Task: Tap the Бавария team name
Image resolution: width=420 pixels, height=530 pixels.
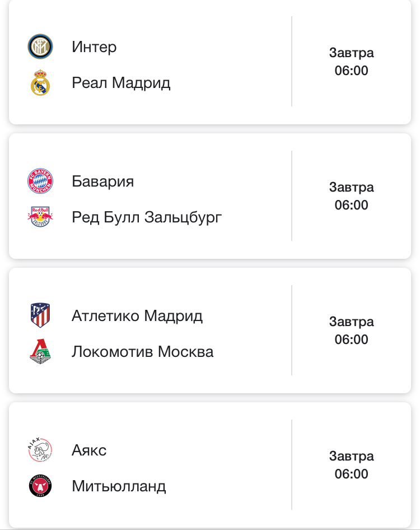Action: pos(103,182)
